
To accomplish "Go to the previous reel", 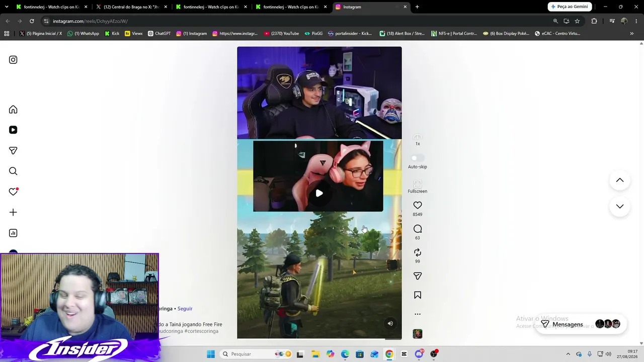I will tap(620, 180).
